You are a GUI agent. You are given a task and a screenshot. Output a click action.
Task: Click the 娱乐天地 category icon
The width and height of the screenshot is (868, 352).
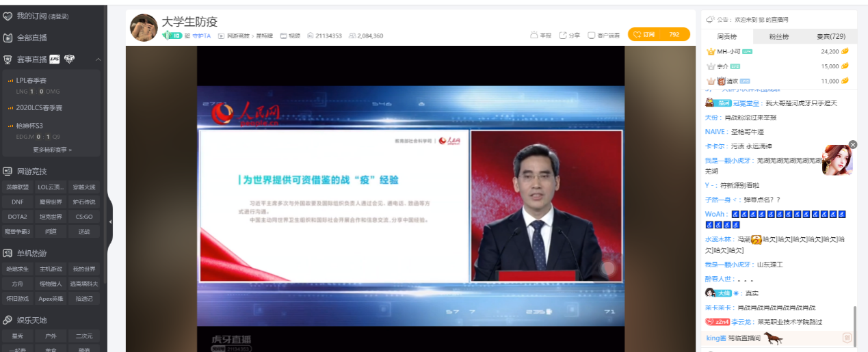pyautogui.click(x=8, y=320)
